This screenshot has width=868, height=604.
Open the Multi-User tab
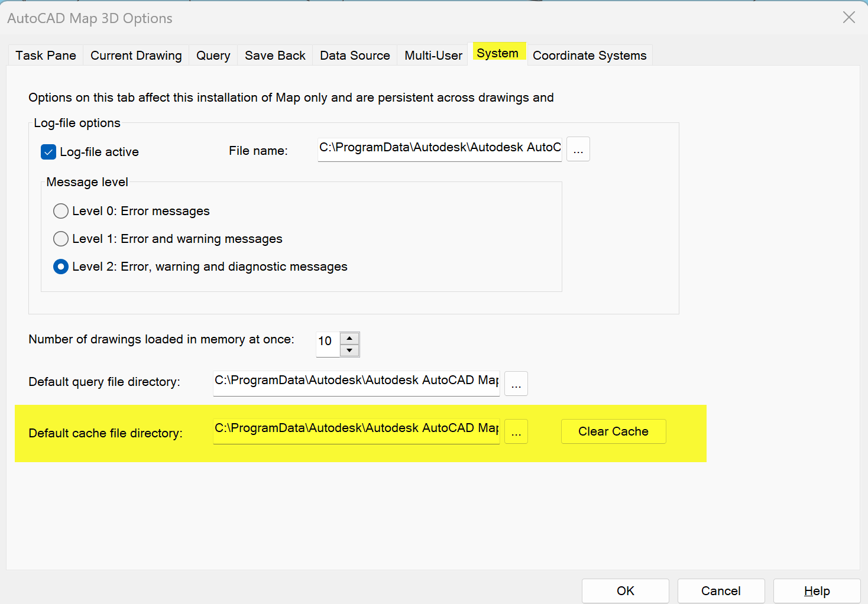[433, 55]
